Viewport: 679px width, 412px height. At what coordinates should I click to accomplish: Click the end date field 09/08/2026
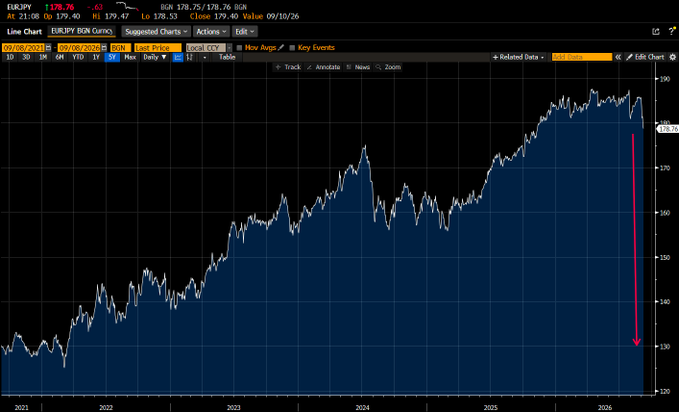[x=79, y=48]
